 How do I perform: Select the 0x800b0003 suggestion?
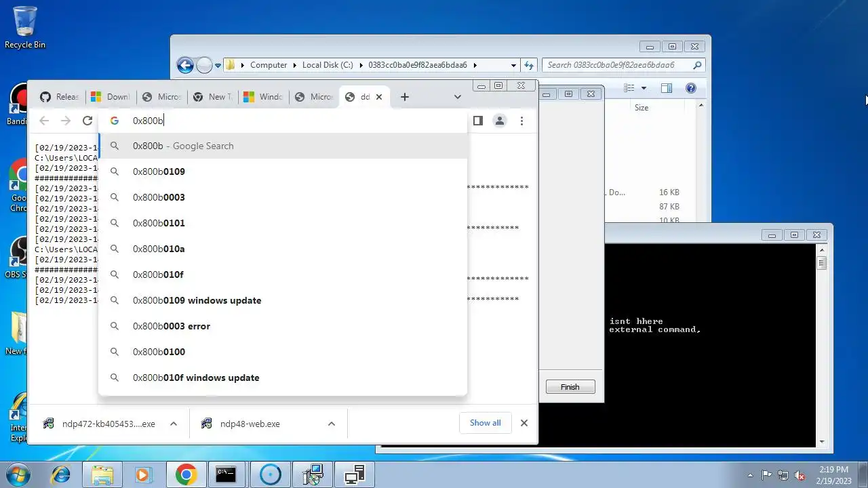point(283,197)
